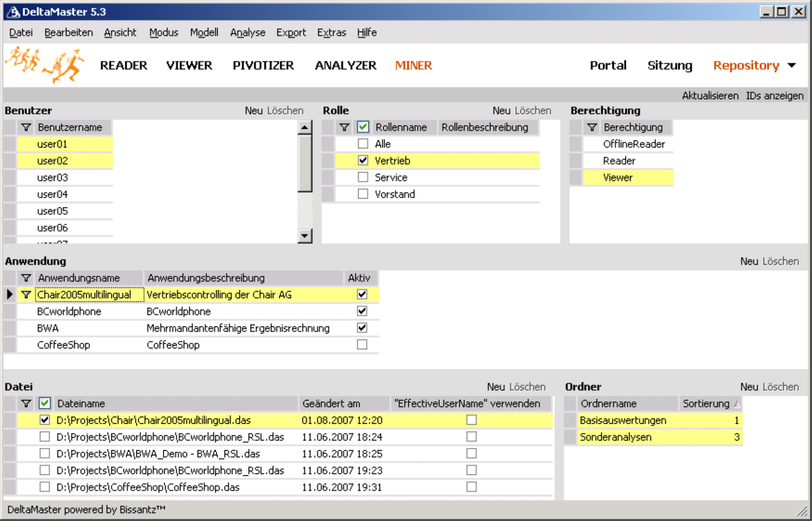Click the row pointer arrow beside Chair2005multilingual
812x521 pixels.
[10, 295]
